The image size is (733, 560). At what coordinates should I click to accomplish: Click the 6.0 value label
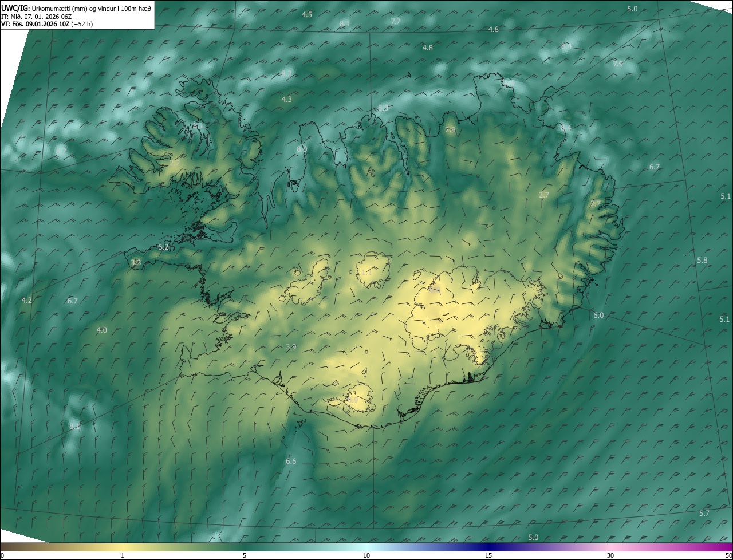598,315
